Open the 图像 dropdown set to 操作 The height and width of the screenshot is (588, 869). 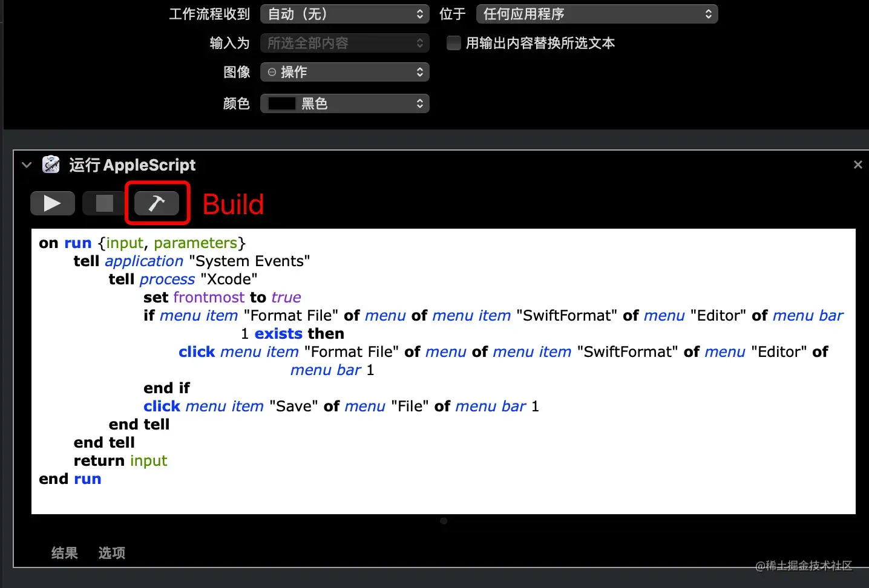344,72
